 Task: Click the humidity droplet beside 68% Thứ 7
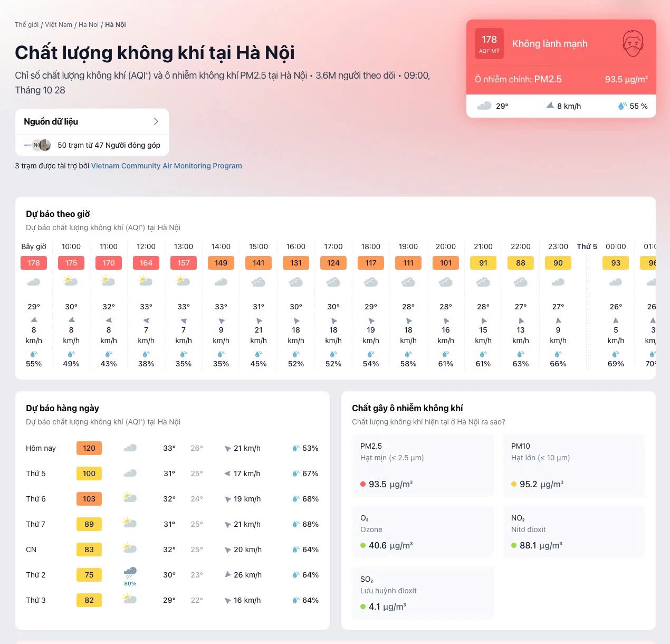[296, 524]
